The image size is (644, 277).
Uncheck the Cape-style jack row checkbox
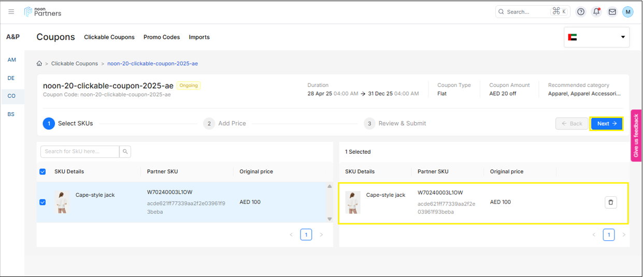(43, 202)
